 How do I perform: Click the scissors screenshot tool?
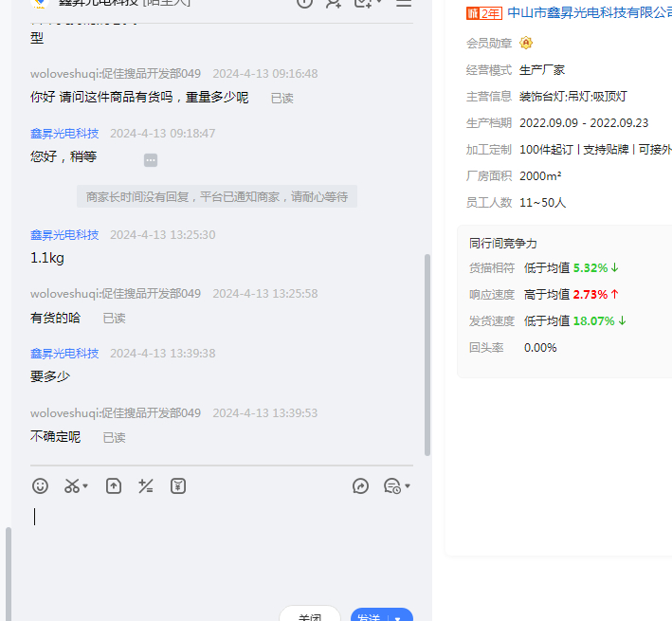click(72, 486)
